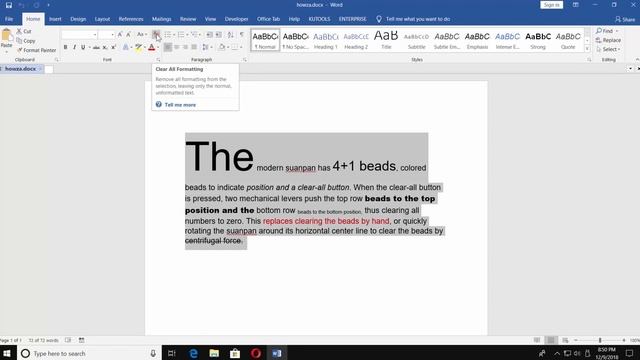Center the text
This screenshot has height=360, width=640.
point(177,47)
